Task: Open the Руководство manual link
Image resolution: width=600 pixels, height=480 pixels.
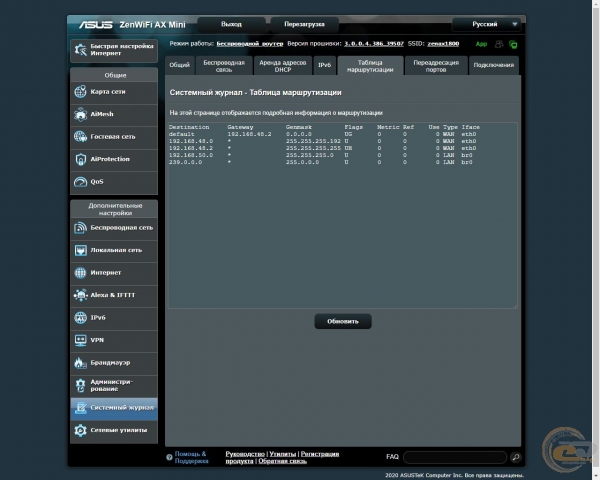Action: [245, 454]
